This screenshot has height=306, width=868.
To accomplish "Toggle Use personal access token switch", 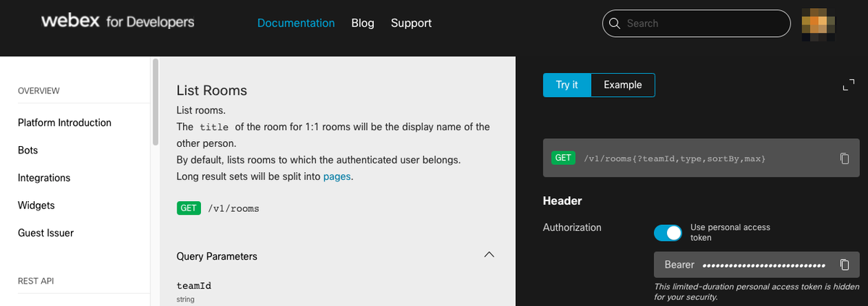I will click(x=668, y=233).
